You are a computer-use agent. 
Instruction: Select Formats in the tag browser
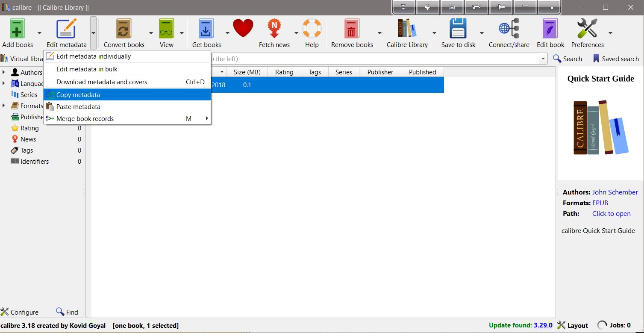(x=32, y=106)
